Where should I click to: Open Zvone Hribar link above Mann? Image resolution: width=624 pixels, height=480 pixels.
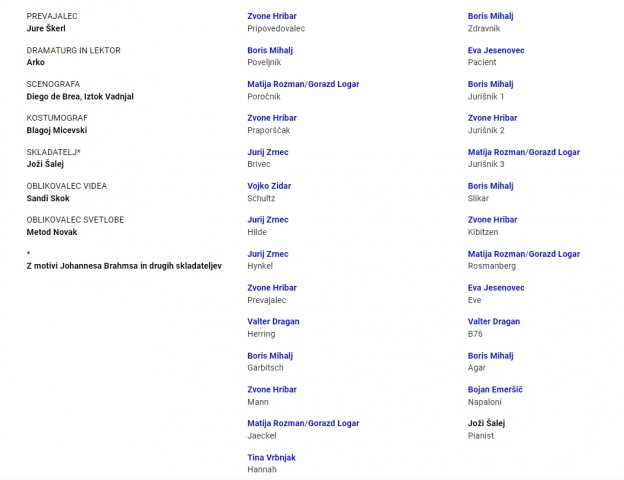click(x=272, y=390)
